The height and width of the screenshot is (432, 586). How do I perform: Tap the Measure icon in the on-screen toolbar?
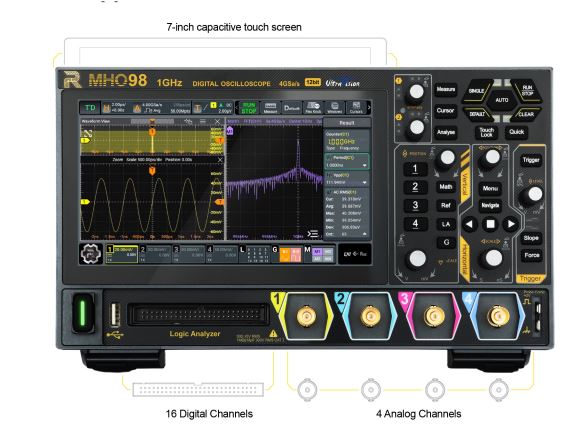click(x=270, y=108)
